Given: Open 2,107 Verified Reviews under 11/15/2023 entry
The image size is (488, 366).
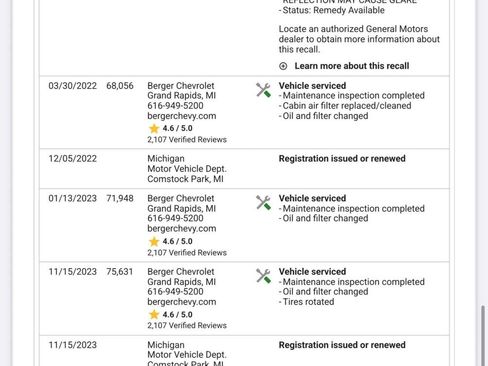Looking at the screenshot, I should coord(187,326).
